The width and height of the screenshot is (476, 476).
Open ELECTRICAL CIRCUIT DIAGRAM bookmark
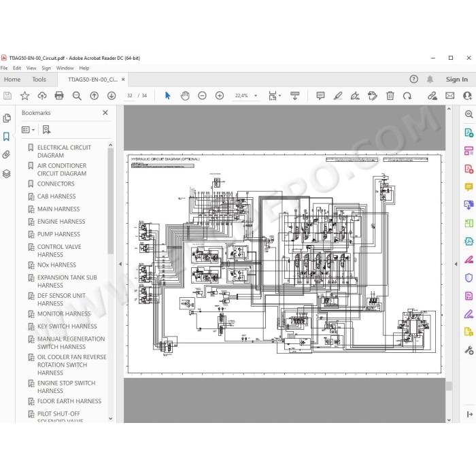pyautogui.click(x=64, y=151)
